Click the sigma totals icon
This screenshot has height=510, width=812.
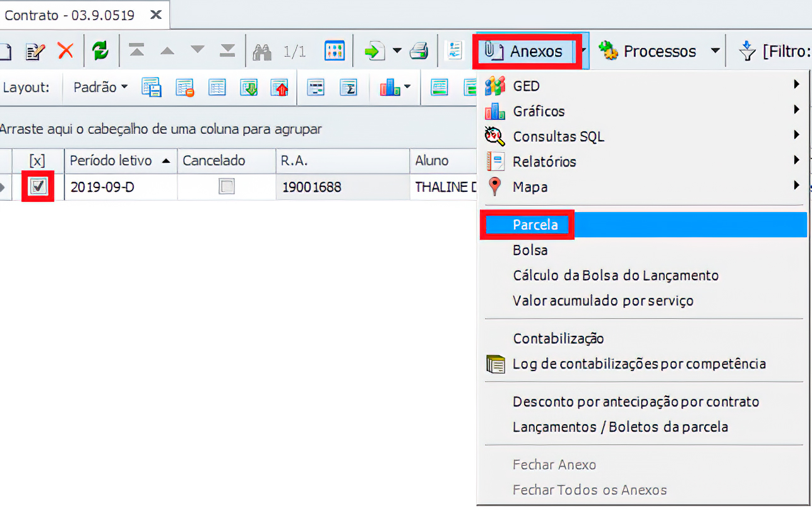[349, 87]
